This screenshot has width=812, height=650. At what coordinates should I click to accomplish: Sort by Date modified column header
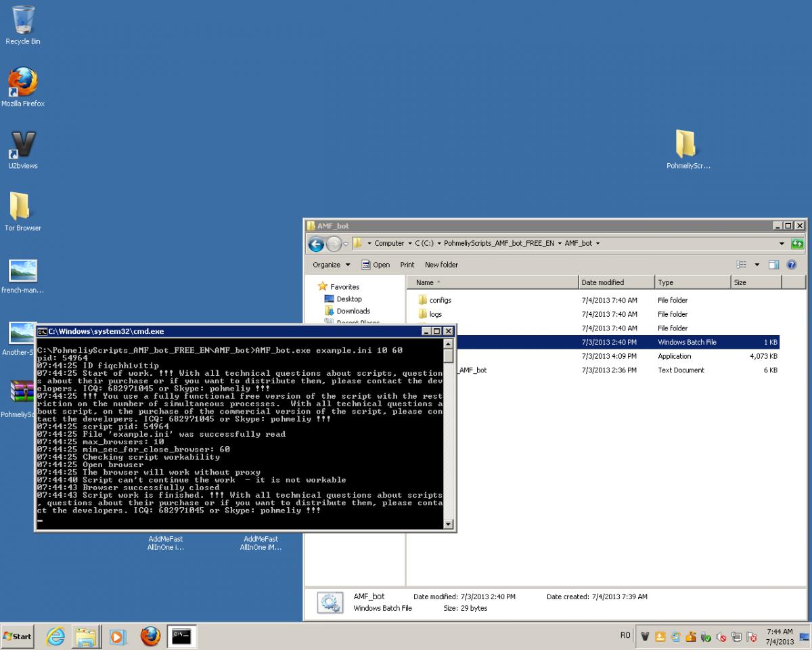pyautogui.click(x=616, y=282)
